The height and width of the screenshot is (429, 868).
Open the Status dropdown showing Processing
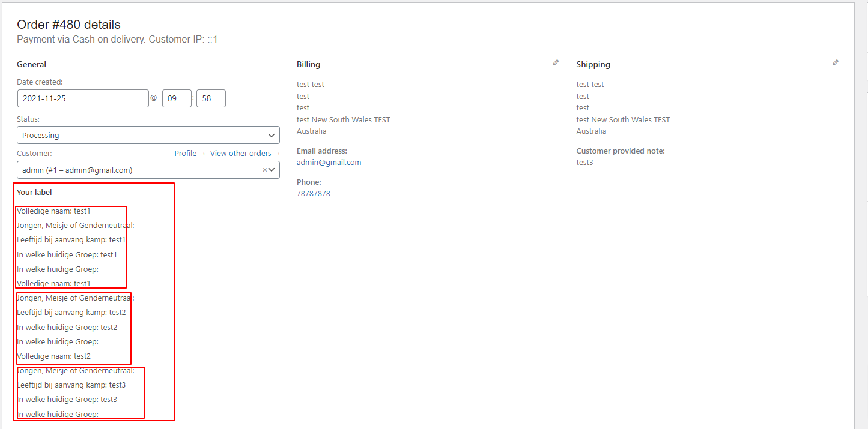coord(148,135)
